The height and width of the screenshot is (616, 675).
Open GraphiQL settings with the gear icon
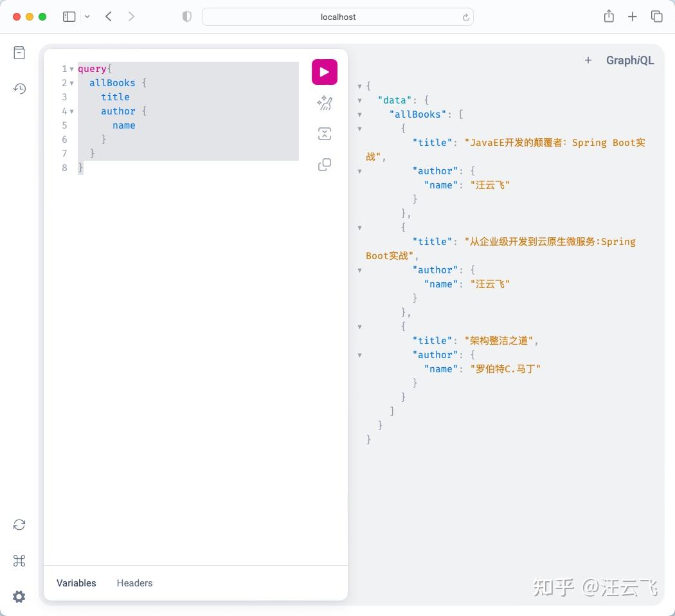[19, 597]
